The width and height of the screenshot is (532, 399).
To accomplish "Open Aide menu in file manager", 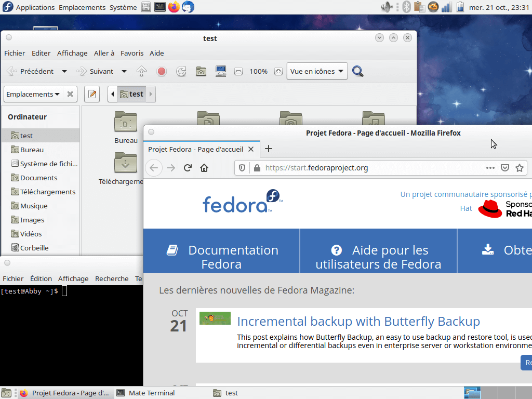I will [x=157, y=54].
